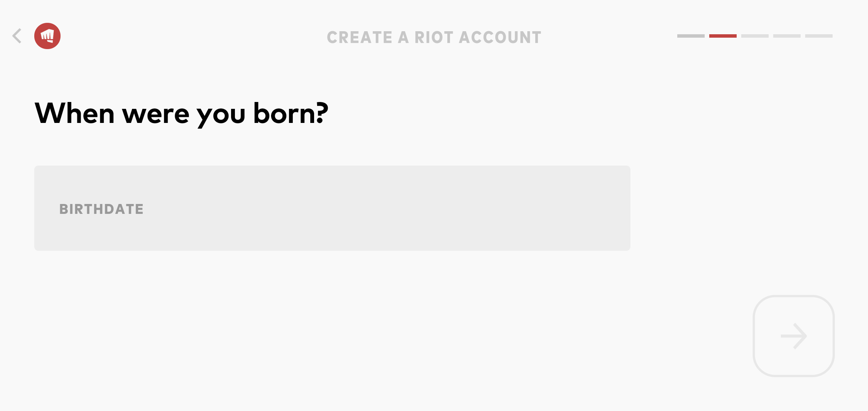This screenshot has width=868, height=411.
Task: Click the red Riot Games fist logo
Action: tap(47, 36)
